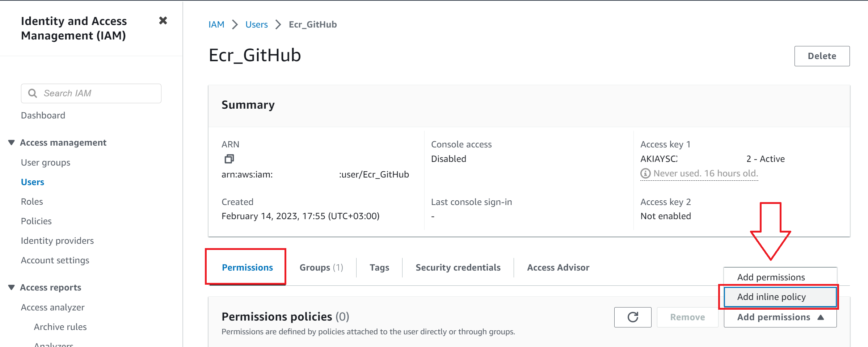Copy the user ARN with copy icon
This screenshot has width=868, height=347.
point(229,159)
